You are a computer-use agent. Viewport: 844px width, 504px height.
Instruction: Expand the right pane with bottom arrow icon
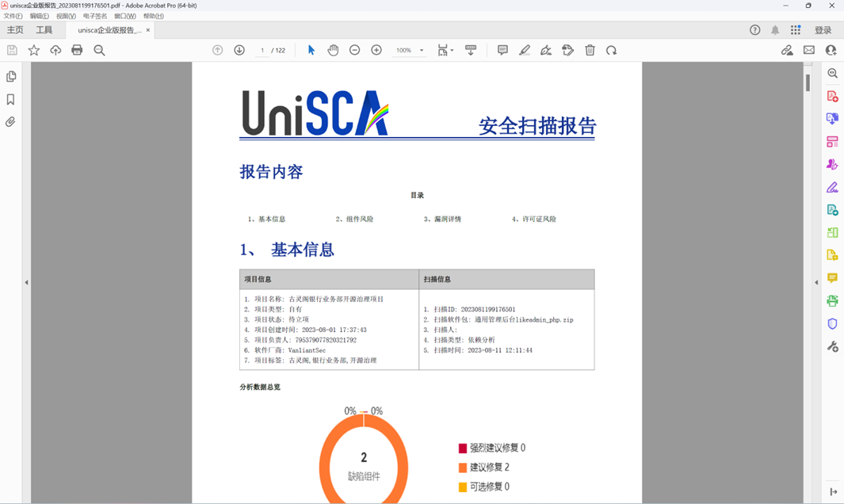[833, 491]
